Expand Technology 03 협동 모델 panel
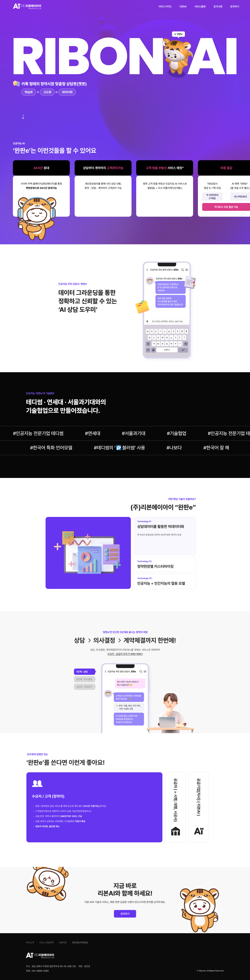The height and width of the screenshot is (980, 250). 164,581
